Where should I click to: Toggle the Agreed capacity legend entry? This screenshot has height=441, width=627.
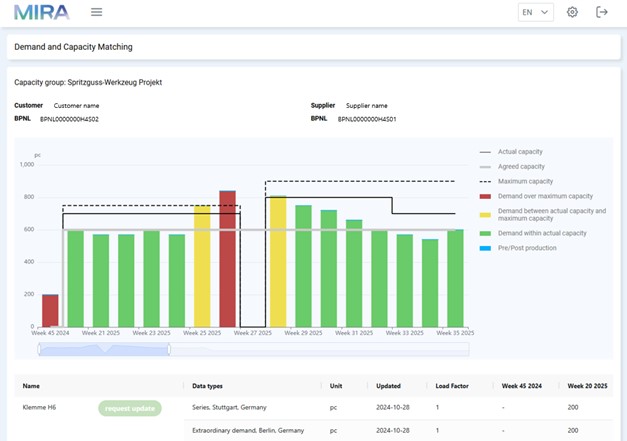(x=512, y=167)
